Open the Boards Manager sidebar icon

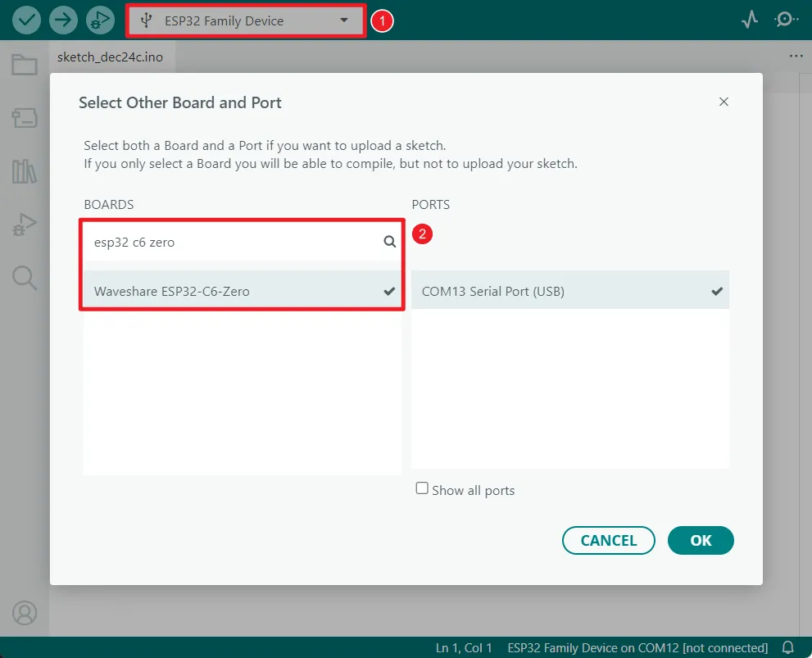click(25, 117)
